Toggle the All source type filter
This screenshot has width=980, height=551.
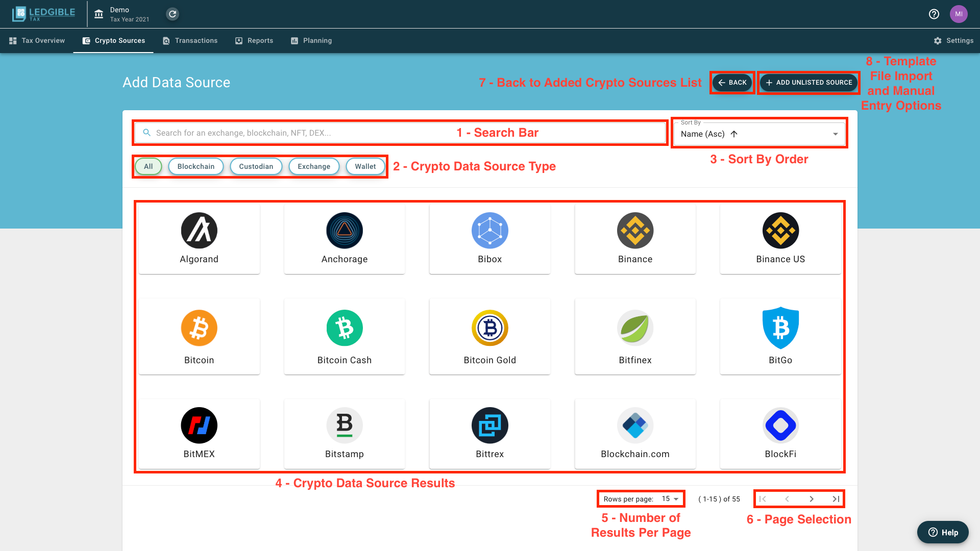149,166
